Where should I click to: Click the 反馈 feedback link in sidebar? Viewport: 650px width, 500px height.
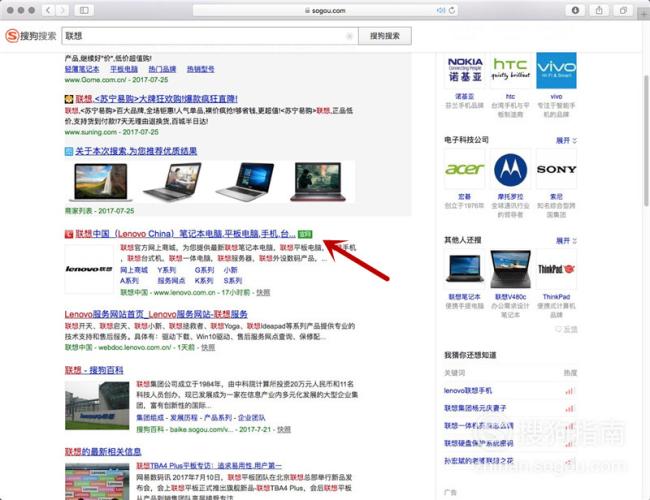coord(566,330)
